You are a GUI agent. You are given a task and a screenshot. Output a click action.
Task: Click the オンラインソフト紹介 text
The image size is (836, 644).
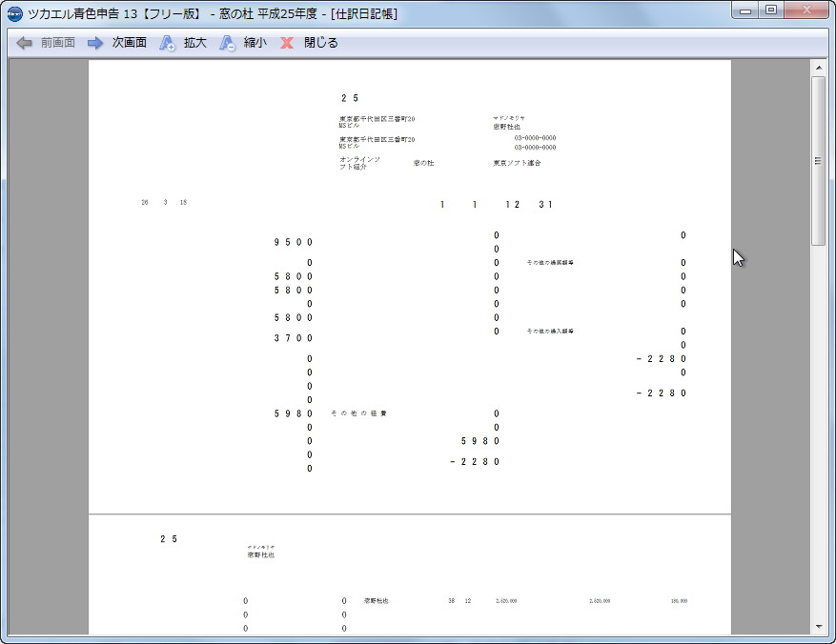point(360,163)
